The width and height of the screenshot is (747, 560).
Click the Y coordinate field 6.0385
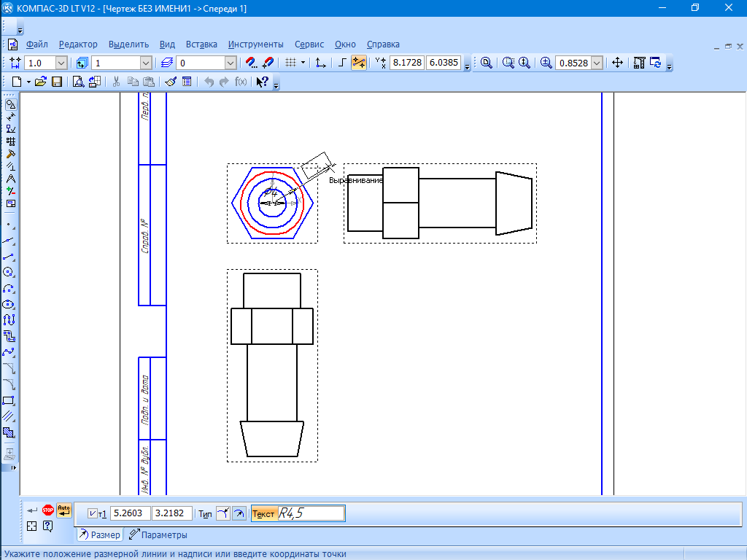tap(444, 63)
